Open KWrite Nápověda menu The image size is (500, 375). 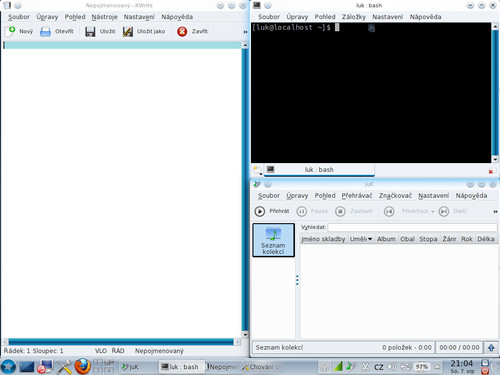[177, 17]
